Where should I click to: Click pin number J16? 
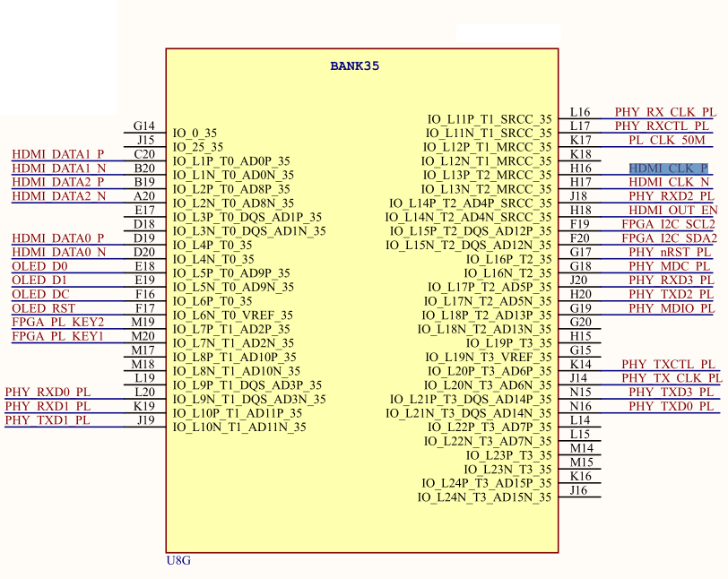point(579,490)
